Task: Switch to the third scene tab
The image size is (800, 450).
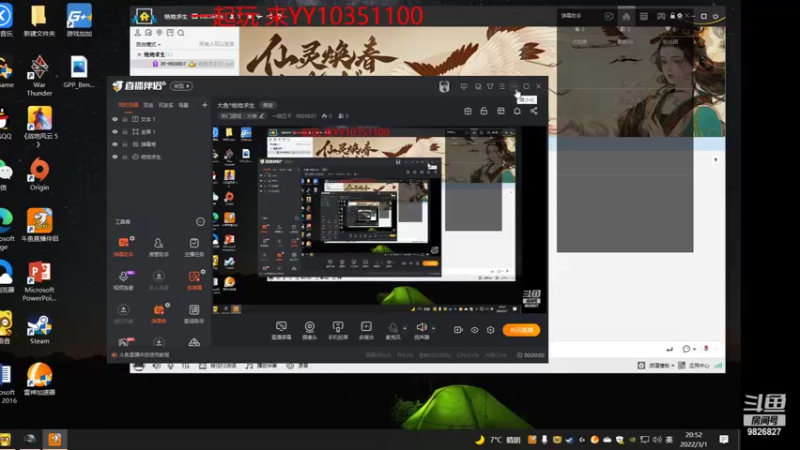Action: pyautogui.click(x=165, y=105)
